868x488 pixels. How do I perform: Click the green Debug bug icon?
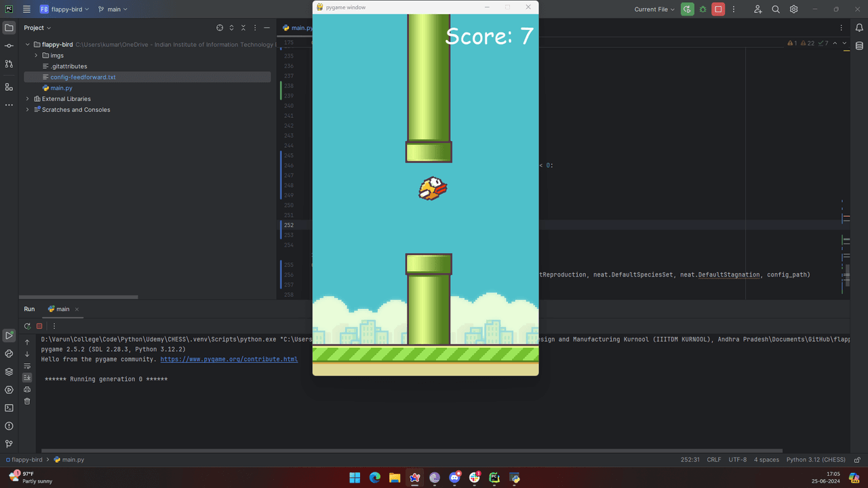click(x=703, y=9)
